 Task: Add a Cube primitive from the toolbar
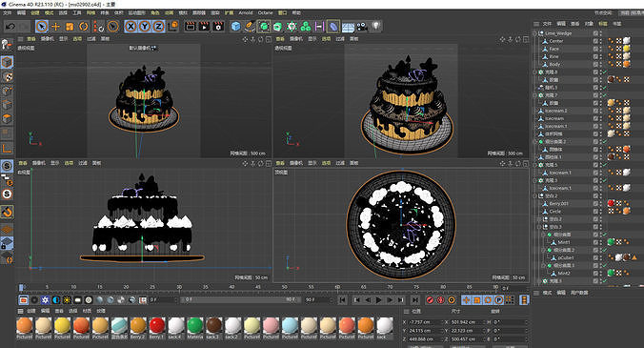(x=235, y=27)
